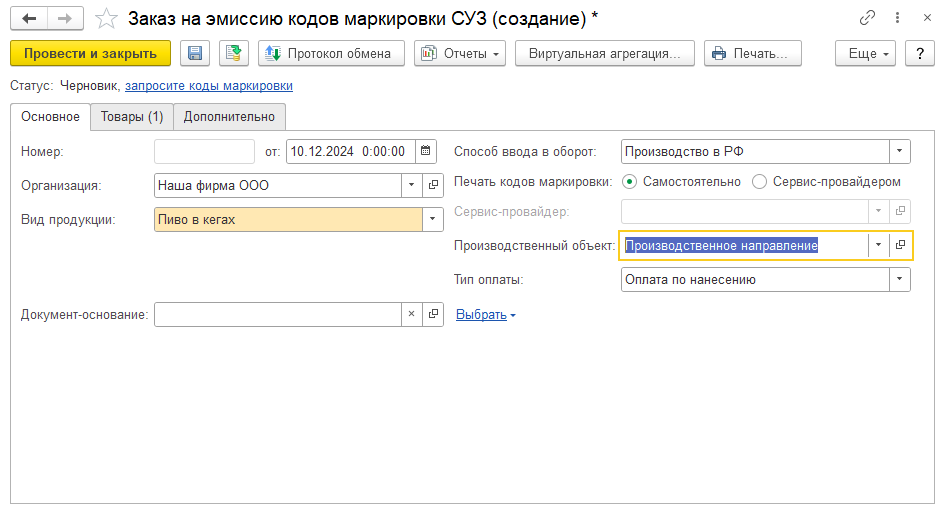Open calendar picker for the date field
The image size is (950, 516).
[426, 152]
